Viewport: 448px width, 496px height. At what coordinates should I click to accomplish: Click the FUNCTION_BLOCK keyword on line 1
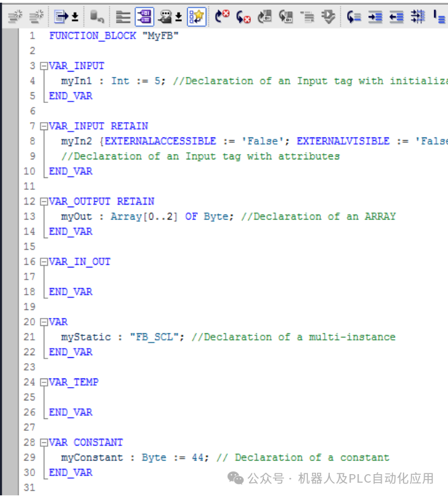pyautogui.click(x=92, y=36)
